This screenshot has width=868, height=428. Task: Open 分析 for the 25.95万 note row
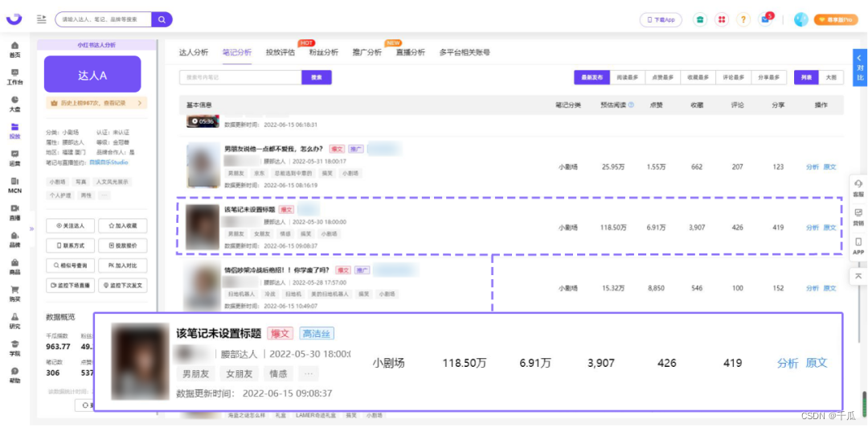(x=812, y=167)
